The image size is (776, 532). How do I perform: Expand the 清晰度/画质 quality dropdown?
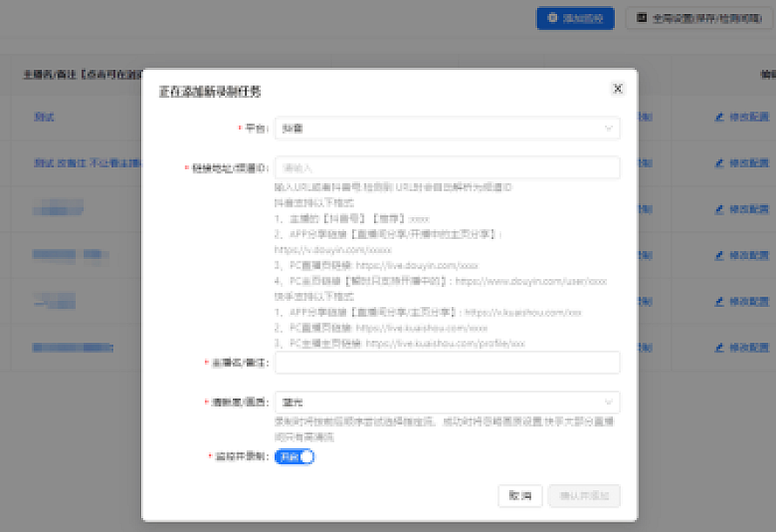click(x=446, y=402)
